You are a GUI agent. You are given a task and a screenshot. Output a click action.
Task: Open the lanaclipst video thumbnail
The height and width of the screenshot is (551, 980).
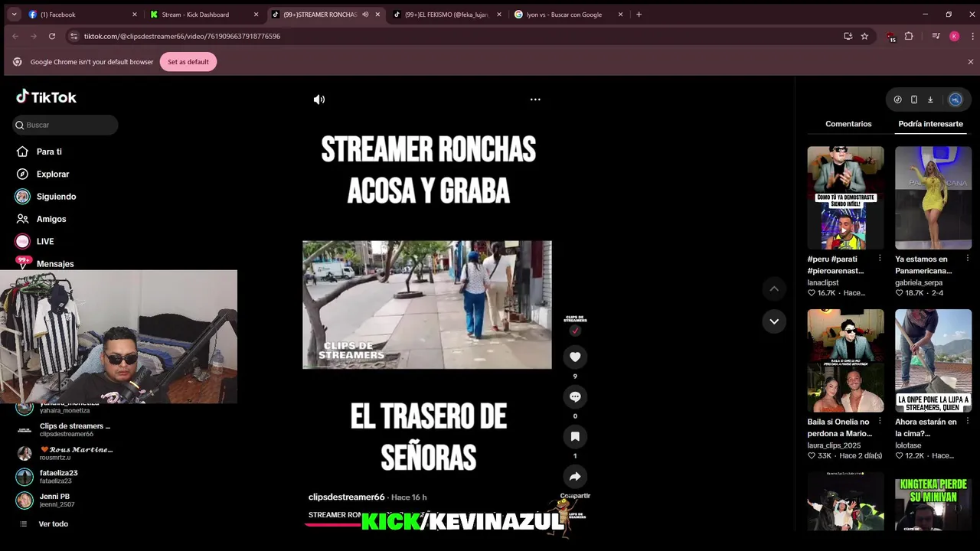coord(845,197)
